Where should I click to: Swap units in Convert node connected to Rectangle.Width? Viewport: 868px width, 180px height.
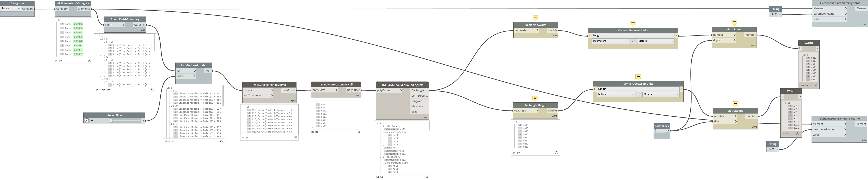point(633,41)
